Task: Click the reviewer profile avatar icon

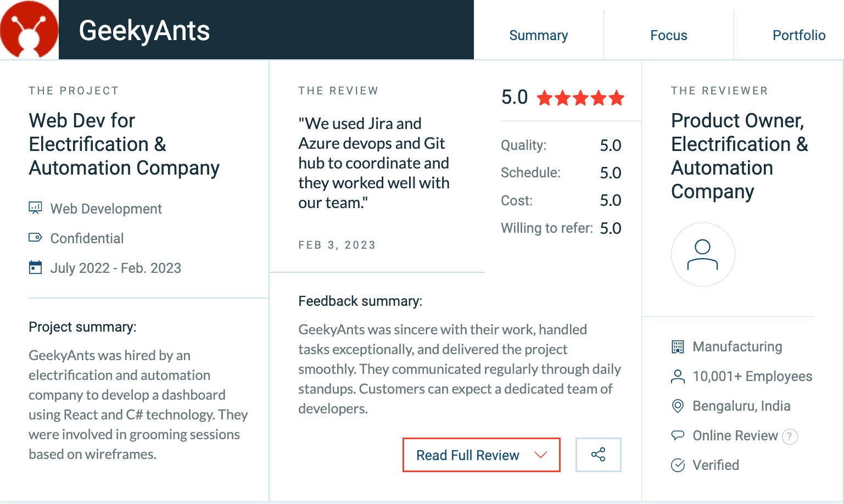Action: tap(702, 254)
